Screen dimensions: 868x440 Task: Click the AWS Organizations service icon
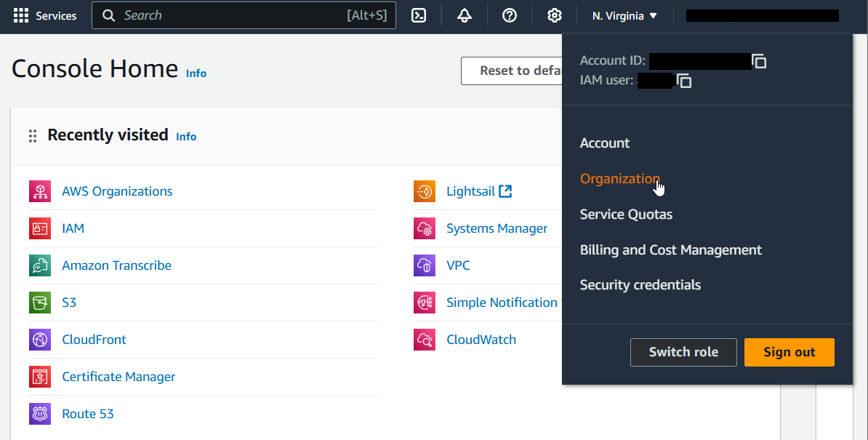pyautogui.click(x=40, y=191)
